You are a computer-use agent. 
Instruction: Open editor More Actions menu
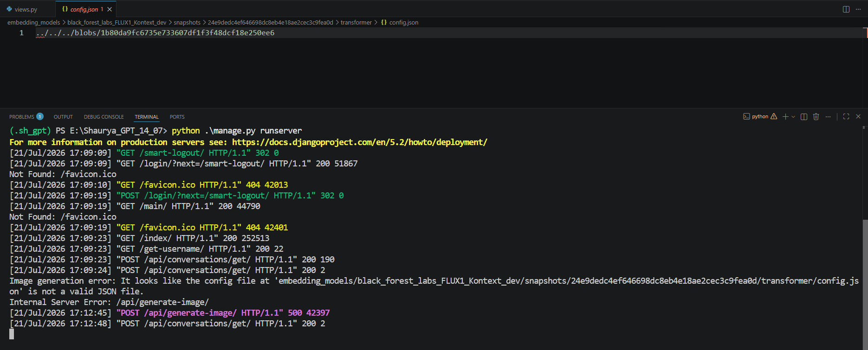(x=858, y=9)
